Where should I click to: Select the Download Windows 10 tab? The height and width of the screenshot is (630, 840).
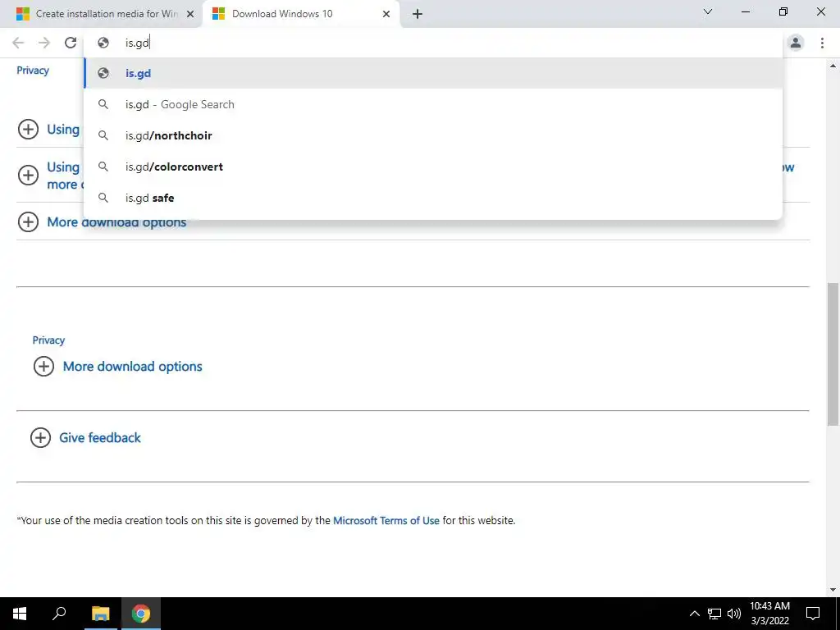point(300,14)
